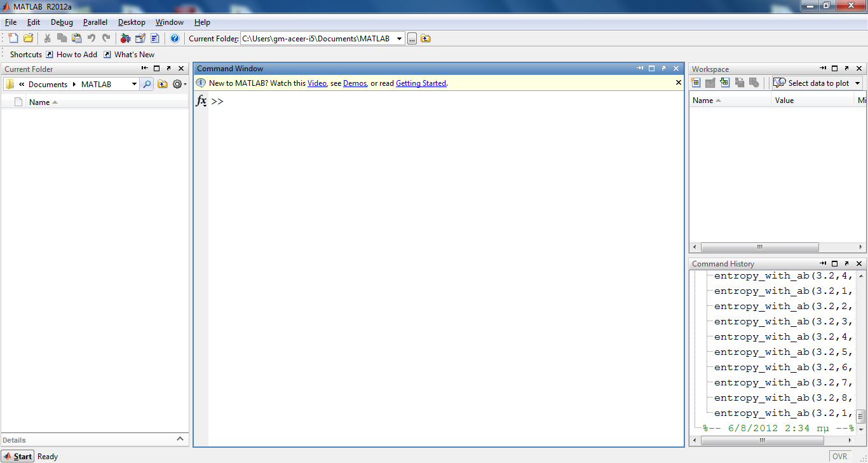This screenshot has width=868, height=463.
Task: Open Select data to plot dropdown
Action: coord(818,83)
